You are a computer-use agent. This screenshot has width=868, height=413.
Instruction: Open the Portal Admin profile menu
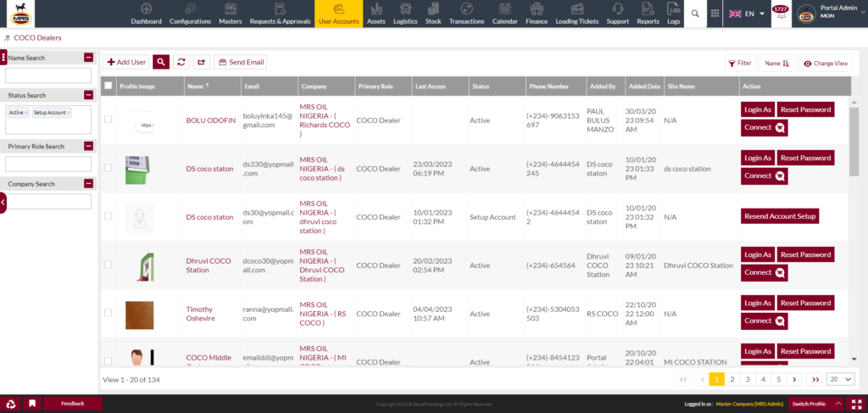pyautogui.click(x=831, y=14)
